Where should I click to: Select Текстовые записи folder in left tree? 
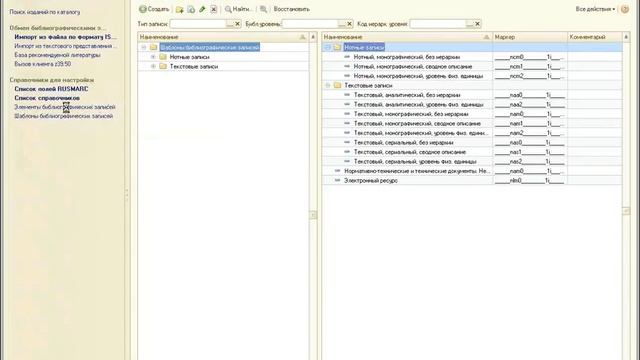pos(194,66)
